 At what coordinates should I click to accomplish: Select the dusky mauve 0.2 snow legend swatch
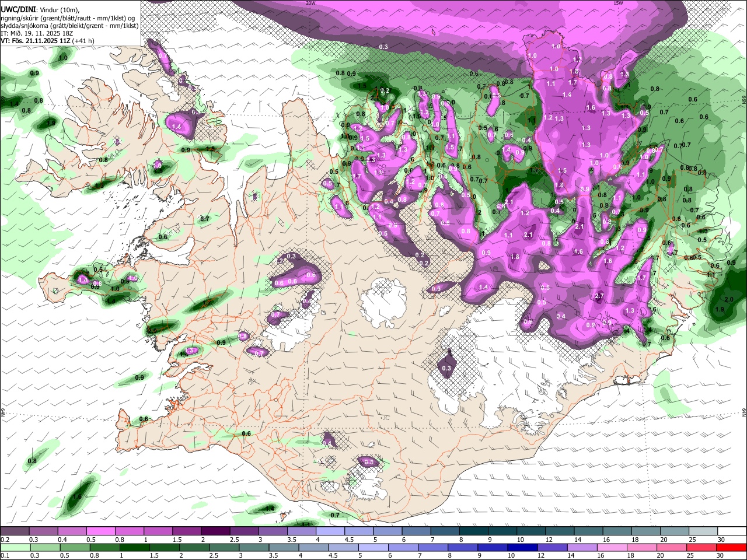pyautogui.click(x=14, y=531)
